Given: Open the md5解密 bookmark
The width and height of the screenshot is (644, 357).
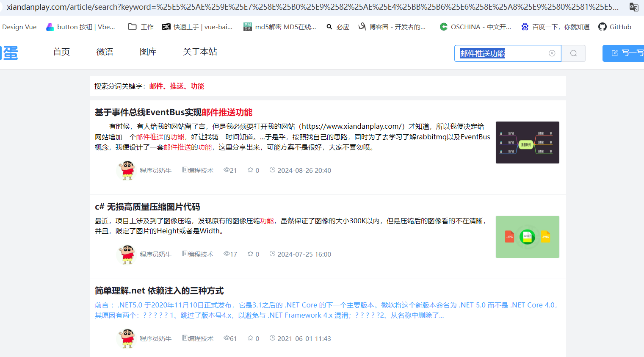Looking at the screenshot, I should tap(280, 27).
